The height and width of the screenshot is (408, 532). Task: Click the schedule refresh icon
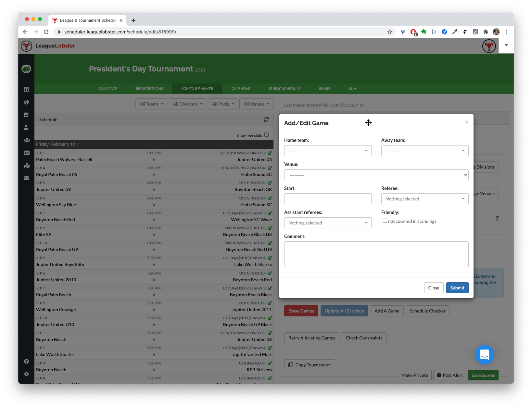click(x=266, y=120)
